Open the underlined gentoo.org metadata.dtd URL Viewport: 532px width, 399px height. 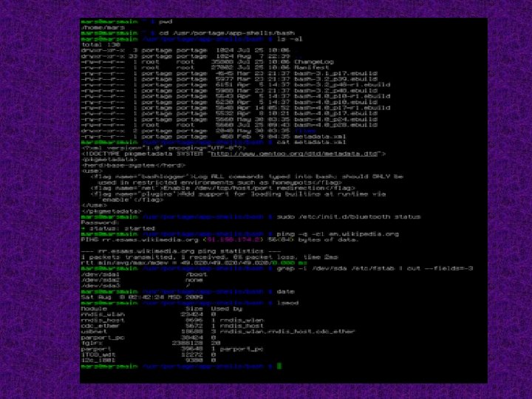click(295, 154)
